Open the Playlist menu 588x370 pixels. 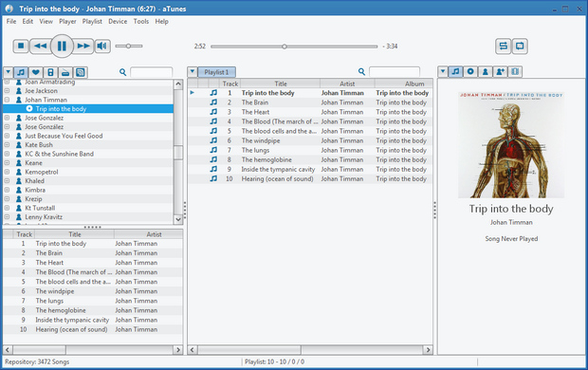(92, 22)
